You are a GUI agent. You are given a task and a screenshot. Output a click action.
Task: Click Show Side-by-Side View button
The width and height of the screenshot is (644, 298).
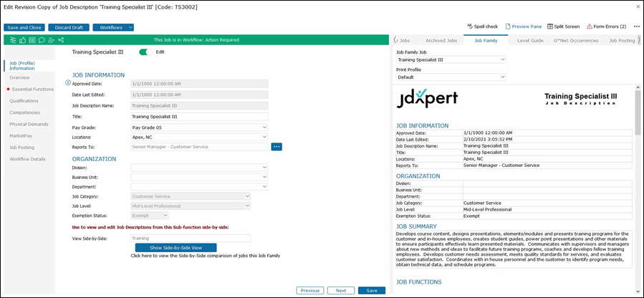pyautogui.click(x=176, y=247)
